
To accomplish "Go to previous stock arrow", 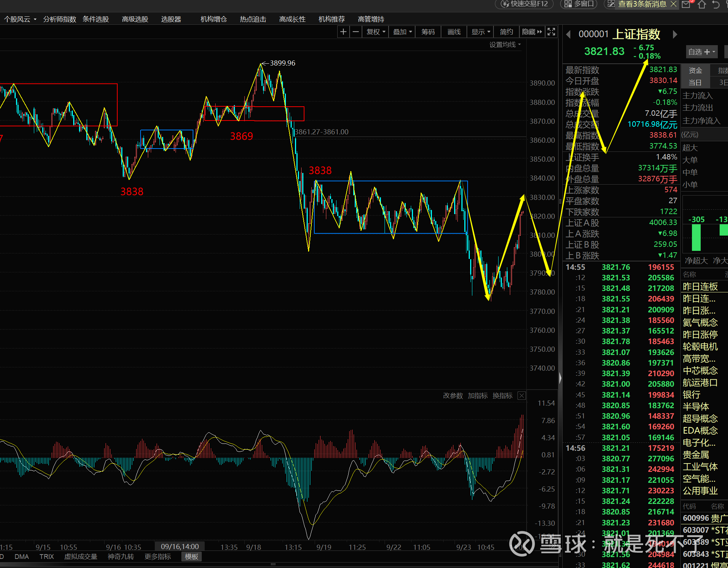I will tap(568, 35).
